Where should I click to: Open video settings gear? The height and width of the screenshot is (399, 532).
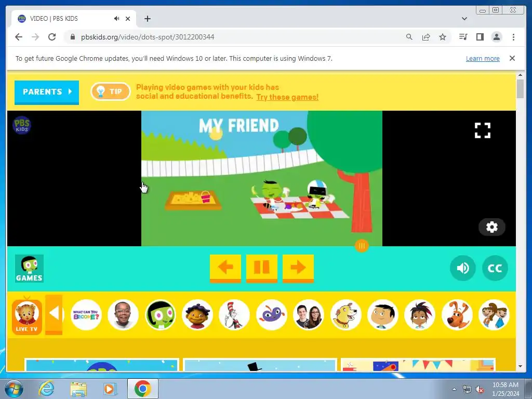point(491,227)
